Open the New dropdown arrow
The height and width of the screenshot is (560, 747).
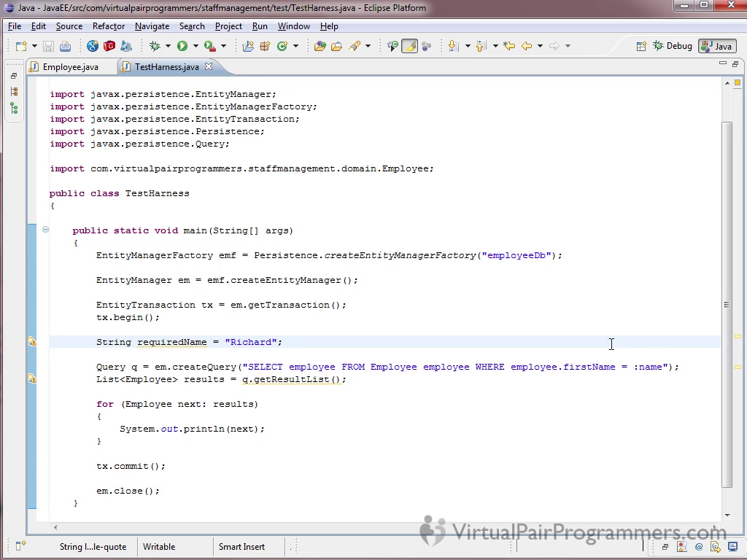point(34,46)
